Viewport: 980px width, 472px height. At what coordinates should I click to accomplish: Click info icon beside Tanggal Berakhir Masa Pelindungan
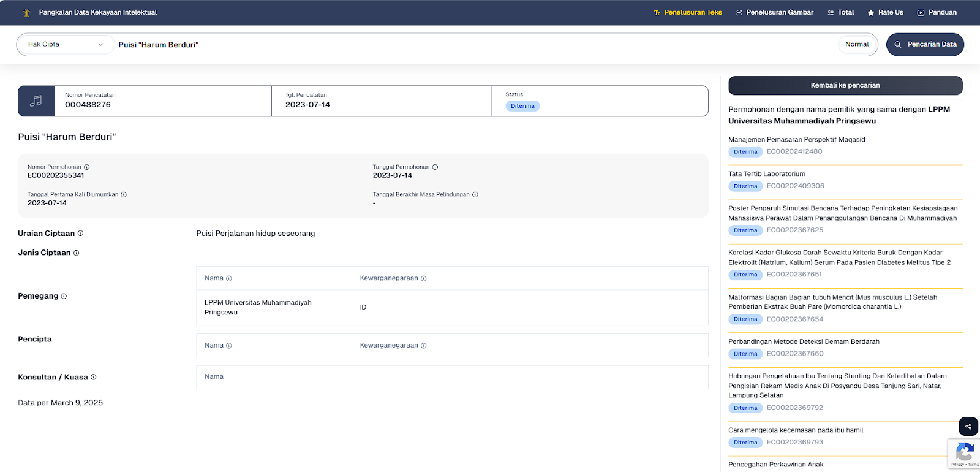coord(475,194)
